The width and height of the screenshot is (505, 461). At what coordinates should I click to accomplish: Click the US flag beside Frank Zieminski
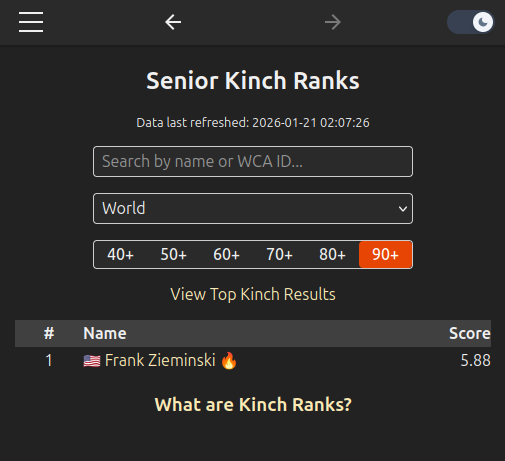(x=92, y=361)
